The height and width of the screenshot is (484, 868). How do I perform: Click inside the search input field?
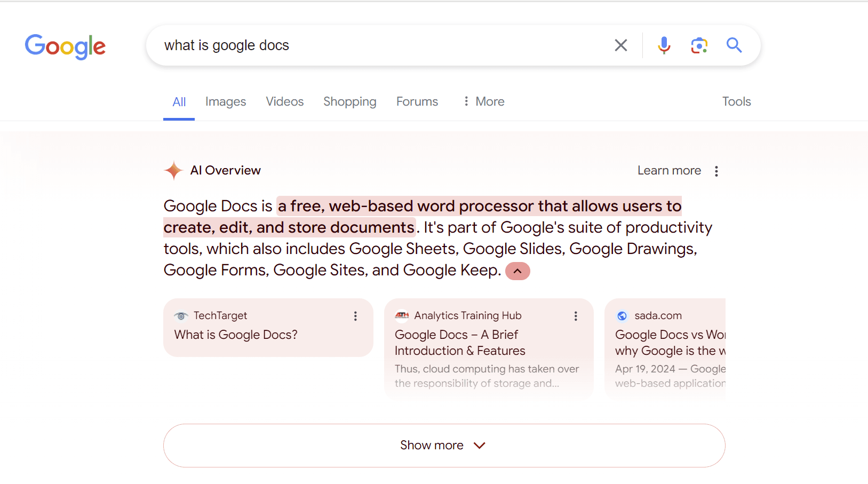point(373,45)
